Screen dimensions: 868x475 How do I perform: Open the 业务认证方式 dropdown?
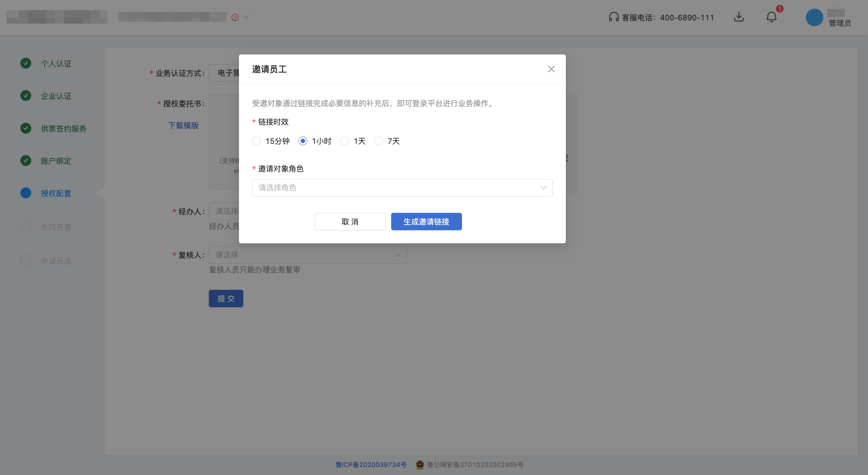pyautogui.click(x=224, y=73)
